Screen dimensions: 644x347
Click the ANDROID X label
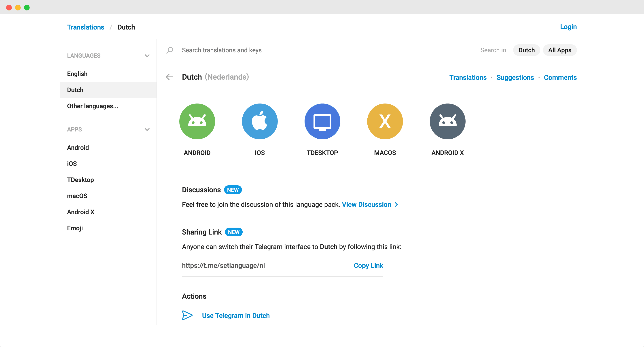pos(447,153)
